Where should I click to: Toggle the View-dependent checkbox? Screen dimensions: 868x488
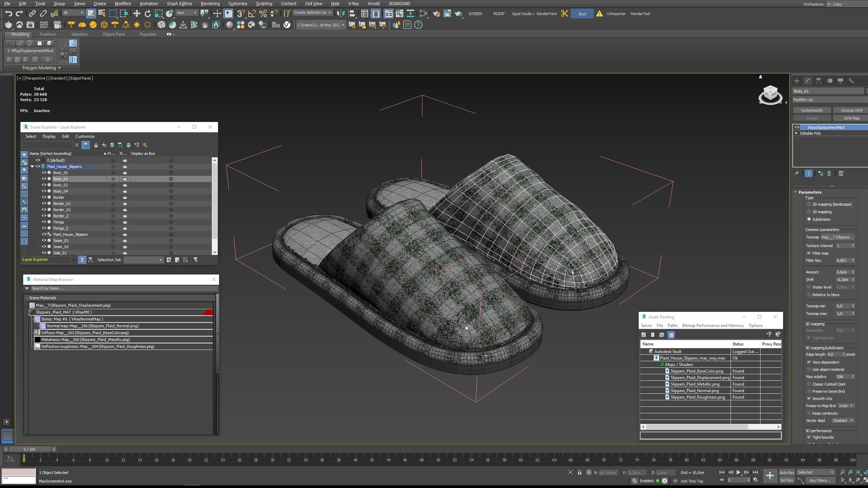pyautogui.click(x=809, y=362)
